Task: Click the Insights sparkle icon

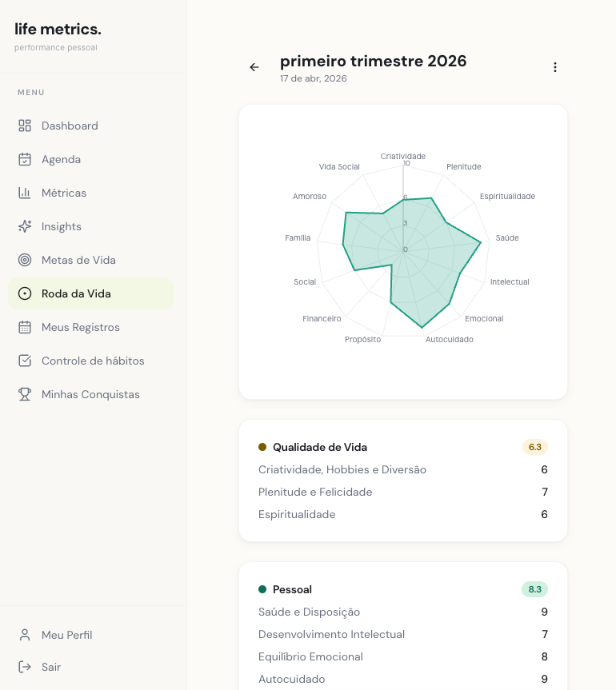Action: pyautogui.click(x=25, y=226)
